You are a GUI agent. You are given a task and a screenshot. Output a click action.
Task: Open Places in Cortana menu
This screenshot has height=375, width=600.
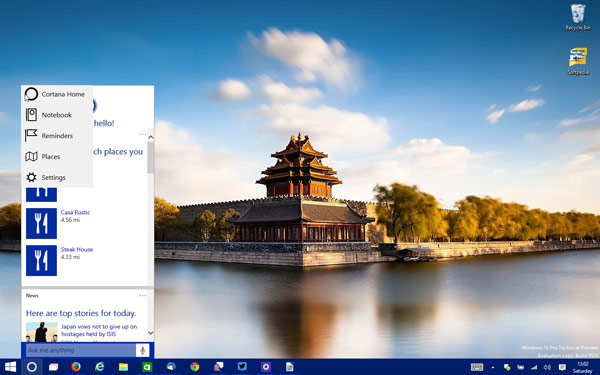[57, 157]
